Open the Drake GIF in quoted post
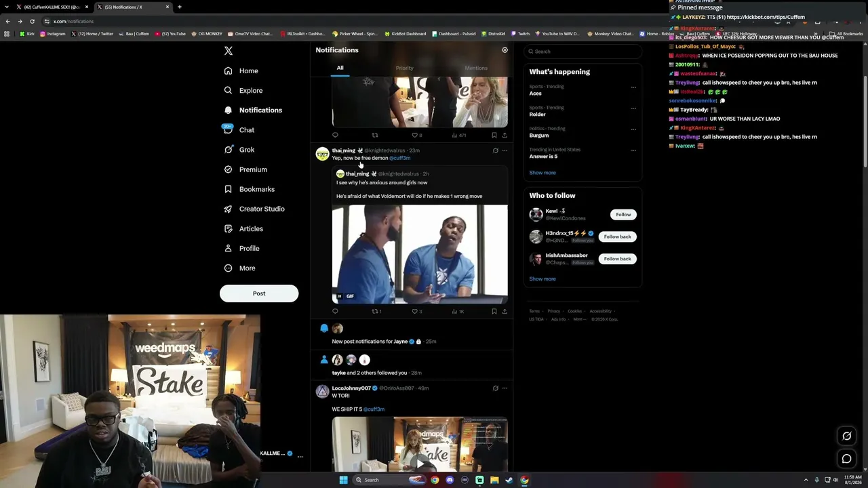868x488 pixels. [420, 254]
